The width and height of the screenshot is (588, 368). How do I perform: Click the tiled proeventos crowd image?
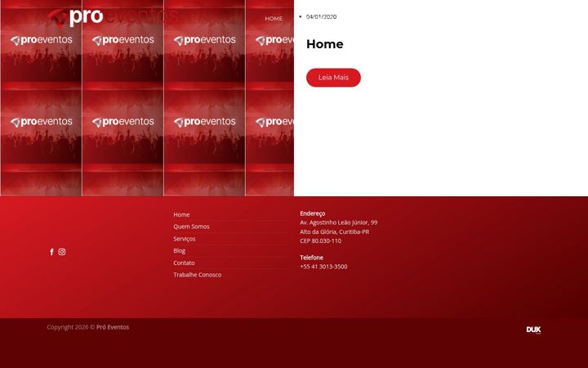pyautogui.click(x=147, y=98)
